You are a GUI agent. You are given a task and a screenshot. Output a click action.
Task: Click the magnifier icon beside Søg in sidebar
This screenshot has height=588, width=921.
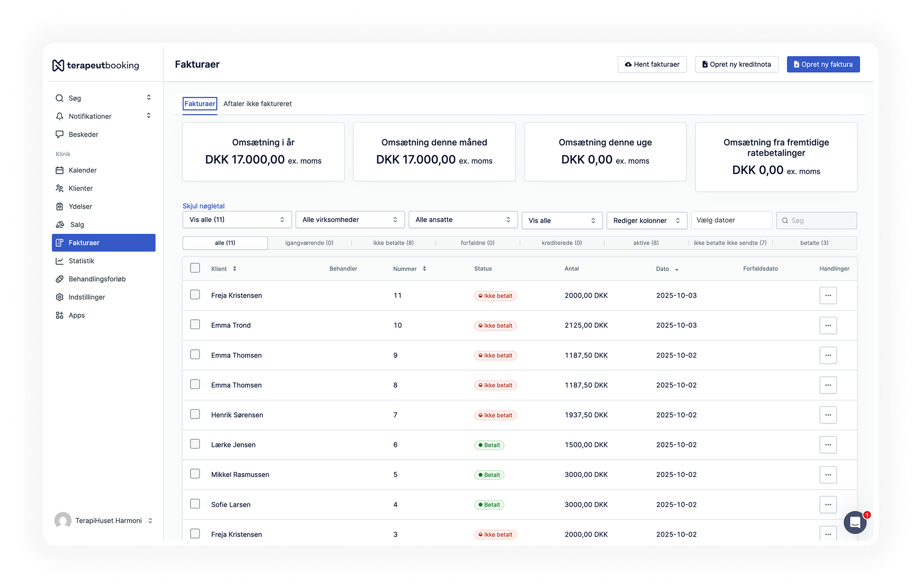59,98
